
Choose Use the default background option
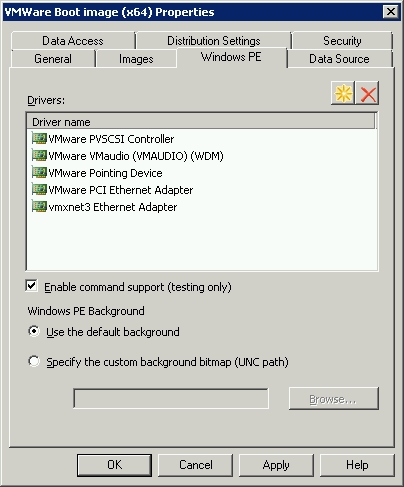click(x=34, y=331)
